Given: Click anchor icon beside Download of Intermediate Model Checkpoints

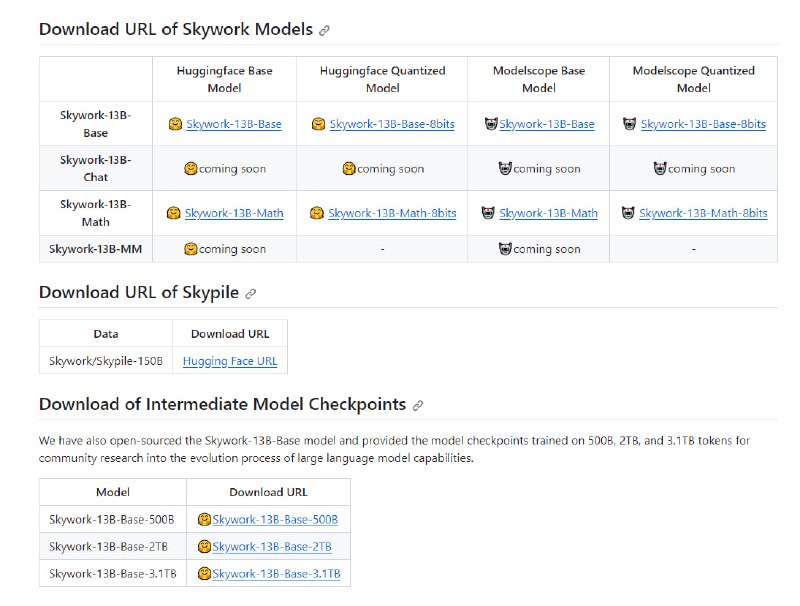Looking at the screenshot, I should (x=418, y=403).
